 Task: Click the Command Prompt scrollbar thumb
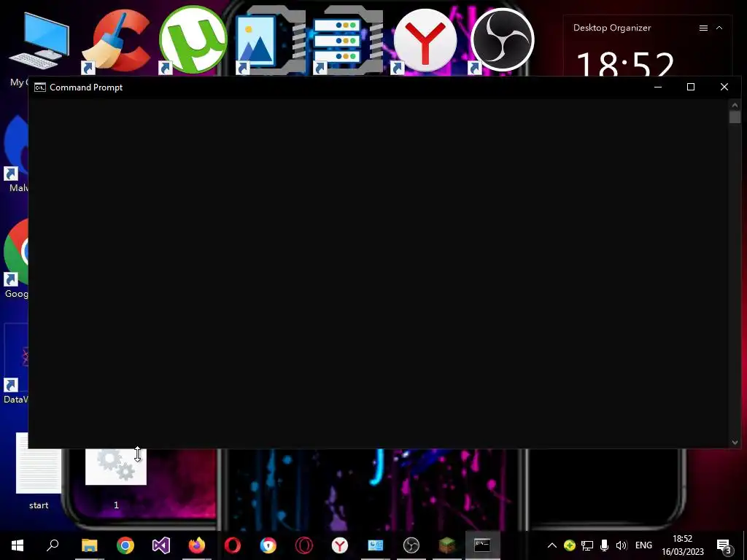pyautogui.click(x=735, y=117)
